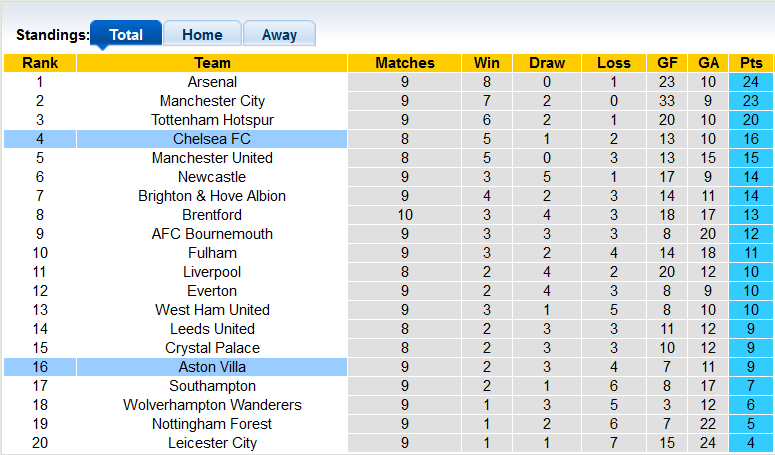Open Manchester United team page
The image size is (775, 455).
pyautogui.click(x=212, y=158)
